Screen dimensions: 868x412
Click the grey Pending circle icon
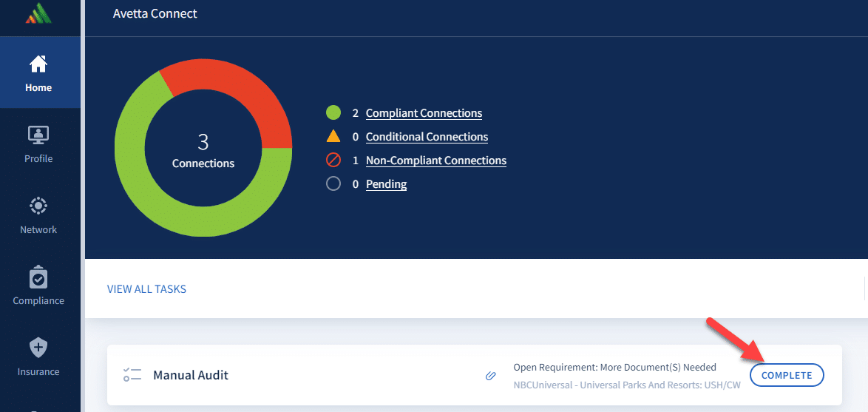click(x=333, y=184)
